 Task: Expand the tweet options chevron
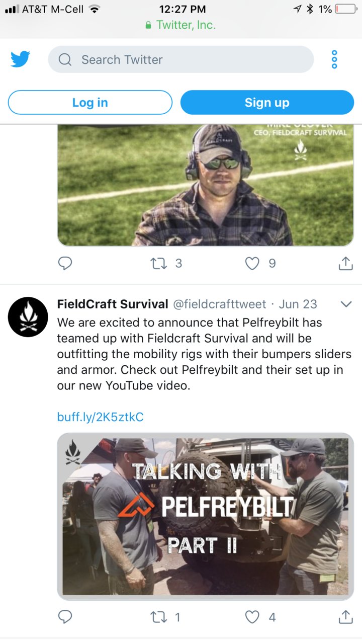[x=346, y=304]
